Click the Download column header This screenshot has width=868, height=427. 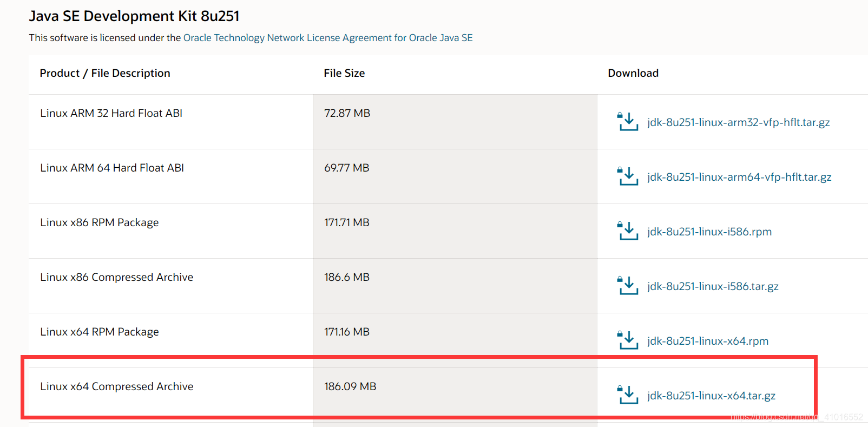(x=633, y=73)
